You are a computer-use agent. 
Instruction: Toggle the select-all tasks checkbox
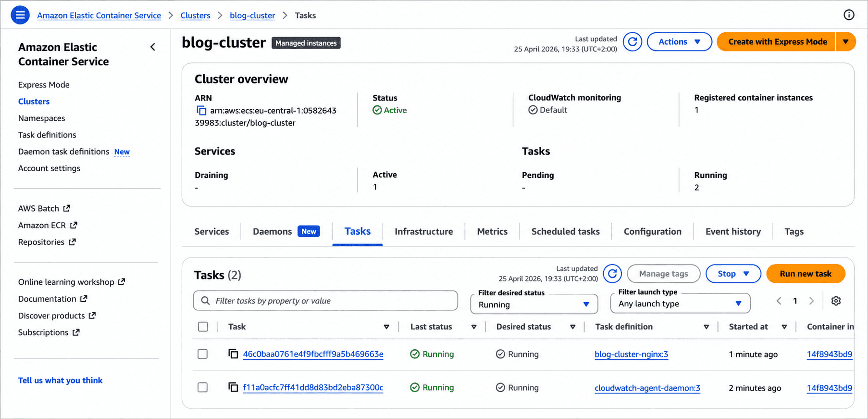(203, 327)
